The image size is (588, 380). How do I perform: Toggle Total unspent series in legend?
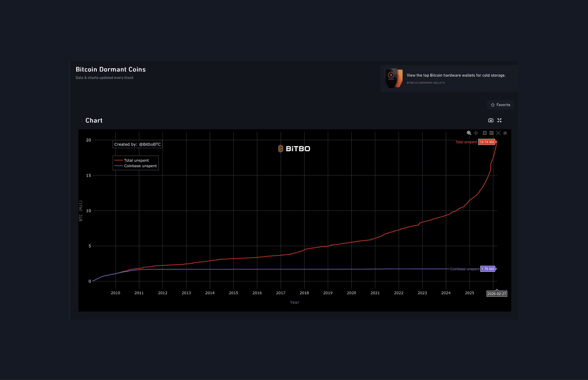(136, 160)
